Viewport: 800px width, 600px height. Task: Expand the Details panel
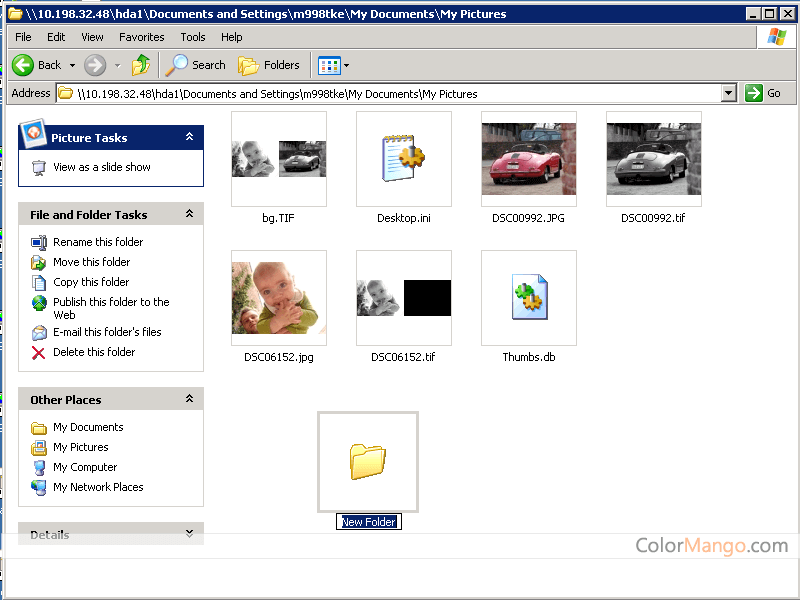[189, 534]
